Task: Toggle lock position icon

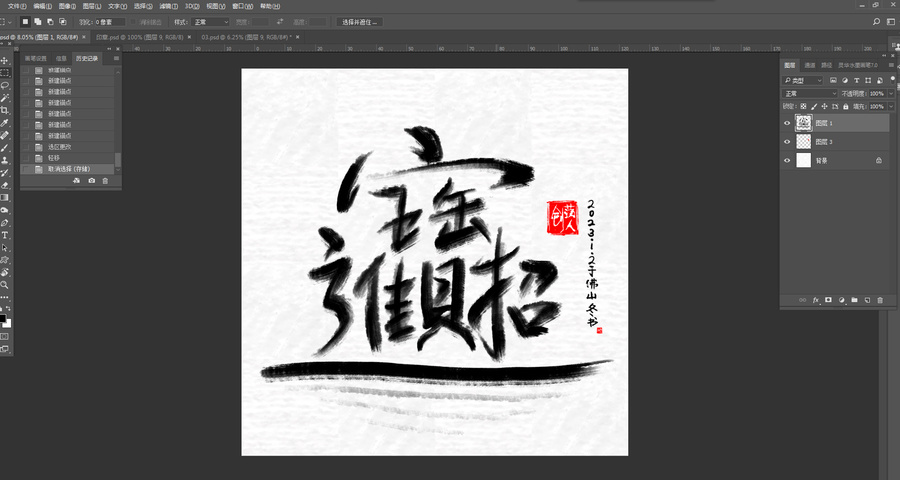Action: click(824, 107)
